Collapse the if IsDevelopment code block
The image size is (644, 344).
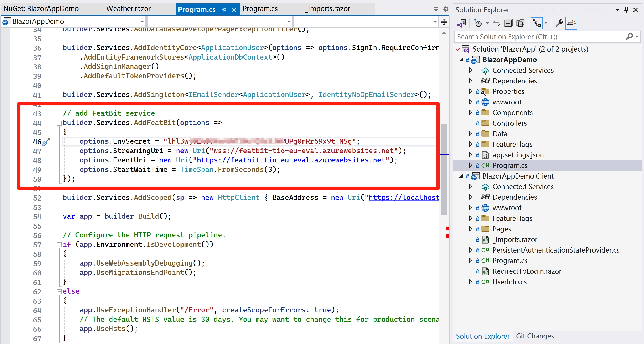click(x=59, y=245)
